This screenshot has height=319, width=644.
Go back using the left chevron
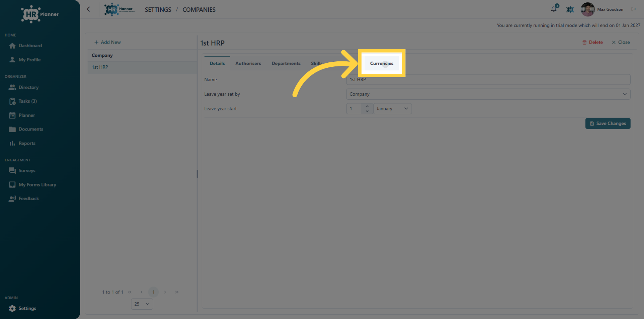coord(89,9)
